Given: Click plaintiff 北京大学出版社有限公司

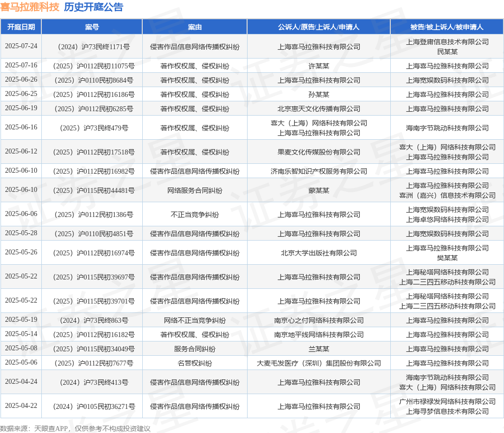Looking at the screenshot, I should [318, 253].
